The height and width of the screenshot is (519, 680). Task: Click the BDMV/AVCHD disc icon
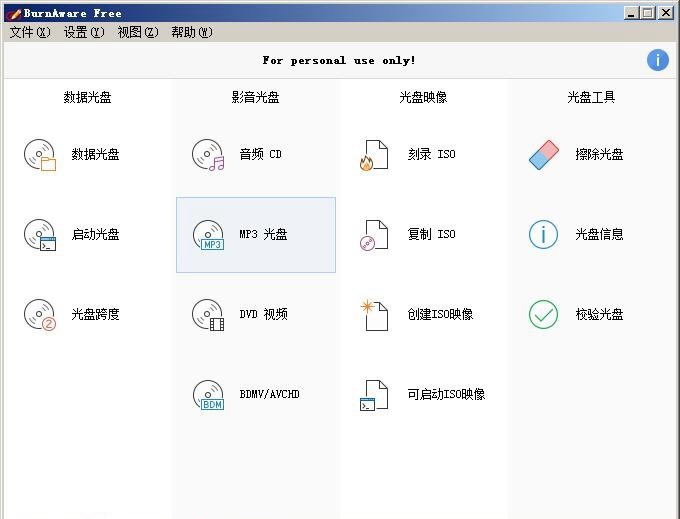click(208, 395)
